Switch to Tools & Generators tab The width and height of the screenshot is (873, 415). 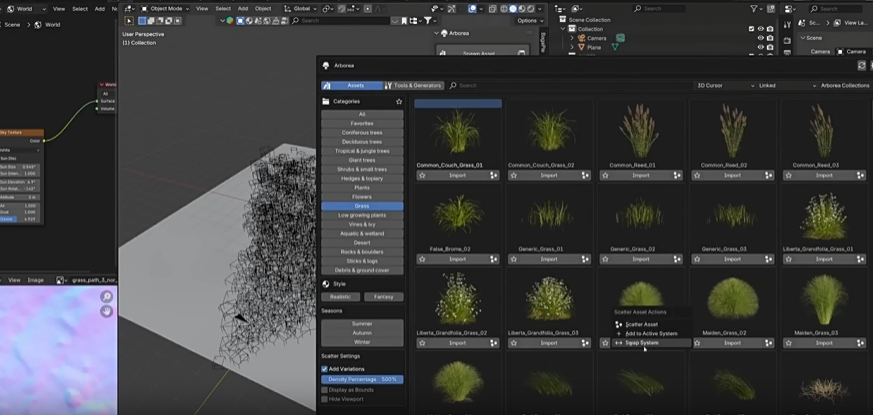point(413,86)
